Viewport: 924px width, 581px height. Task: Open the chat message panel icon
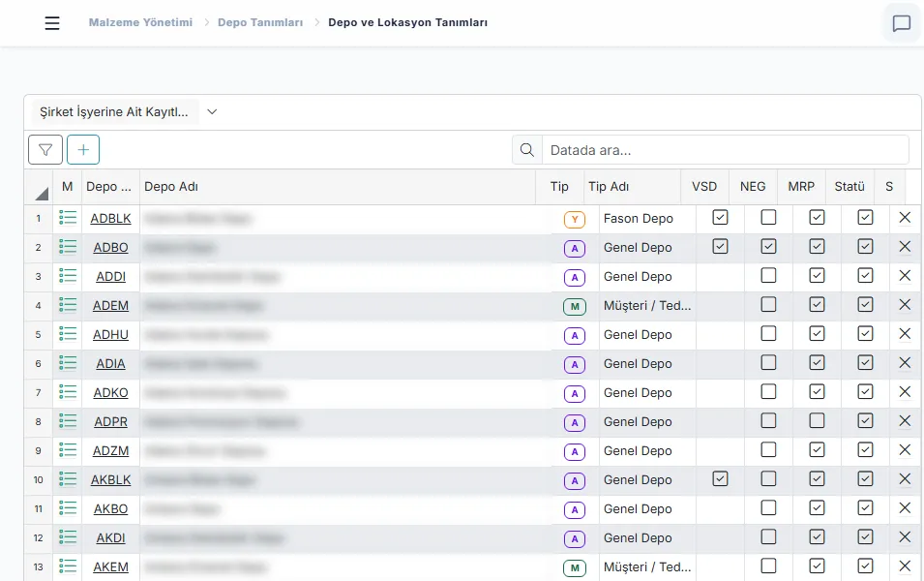[x=901, y=23]
